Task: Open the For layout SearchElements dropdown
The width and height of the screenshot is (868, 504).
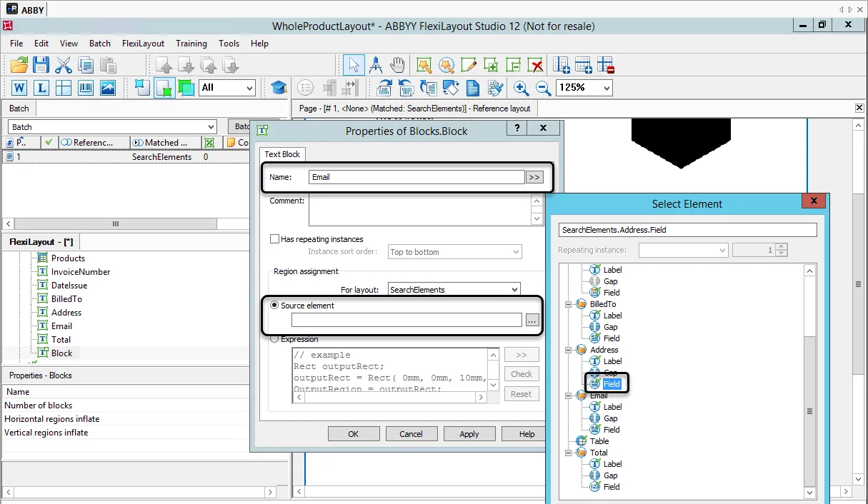Action: (454, 290)
